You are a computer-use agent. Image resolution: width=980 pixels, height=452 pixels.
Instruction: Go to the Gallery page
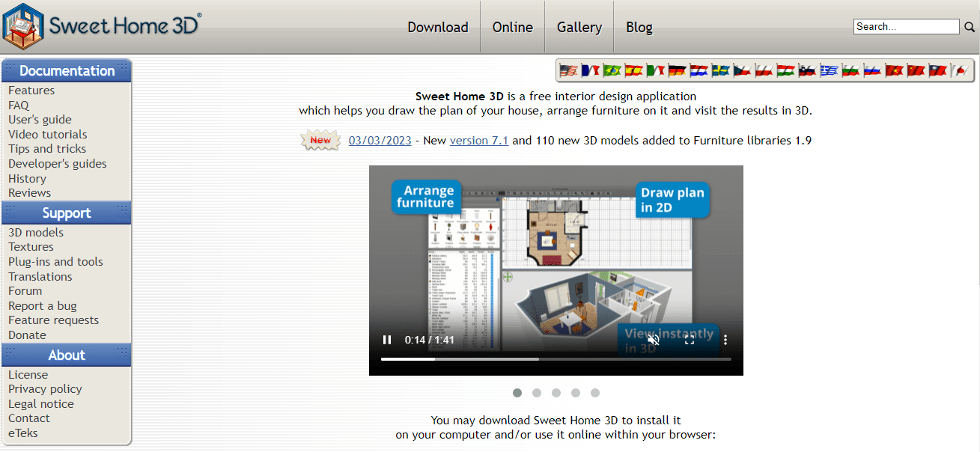pyautogui.click(x=579, y=27)
